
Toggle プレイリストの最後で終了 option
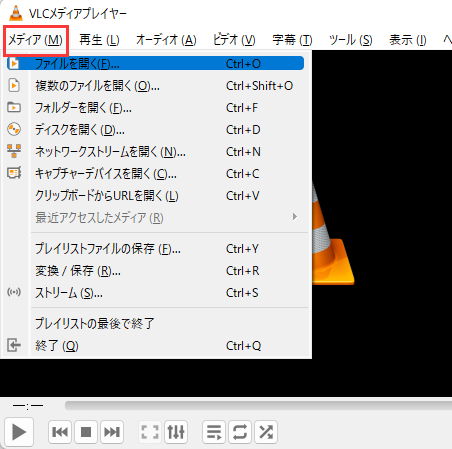[155, 323]
